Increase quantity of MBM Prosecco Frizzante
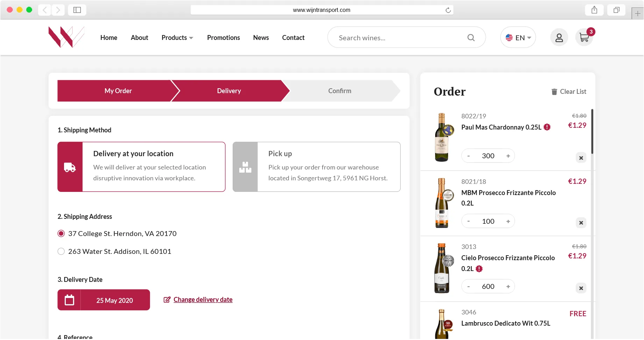The height and width of the screenshot is (340, 644). click(x=508, y=221)
